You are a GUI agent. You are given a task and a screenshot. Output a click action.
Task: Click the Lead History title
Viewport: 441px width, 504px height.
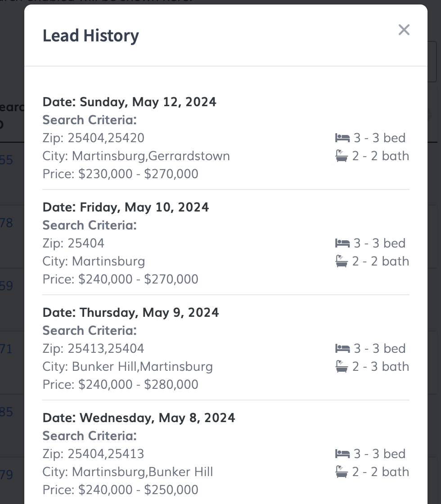click(90, 36)
